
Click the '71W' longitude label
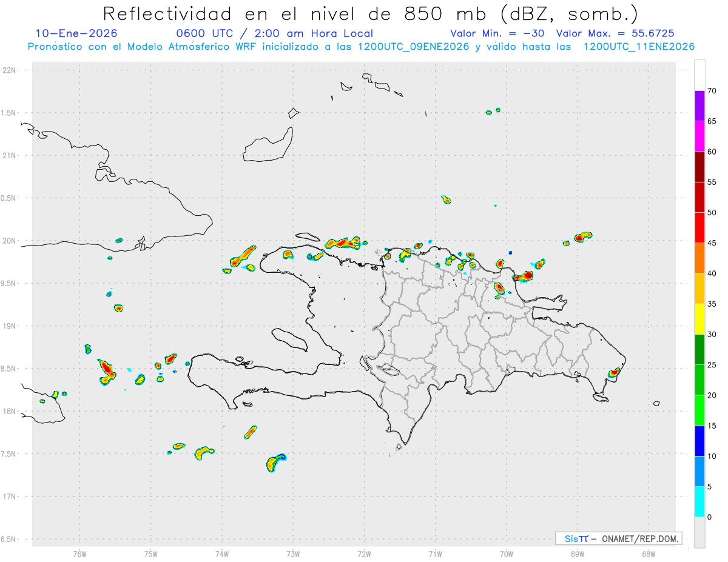tap(435, 554)
